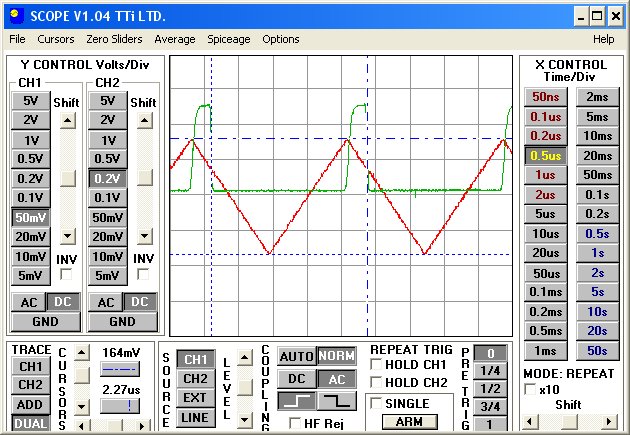The image size is (630, 435).
Task: Click CH2 Shift down arrow
Action: tap(145, 236)
